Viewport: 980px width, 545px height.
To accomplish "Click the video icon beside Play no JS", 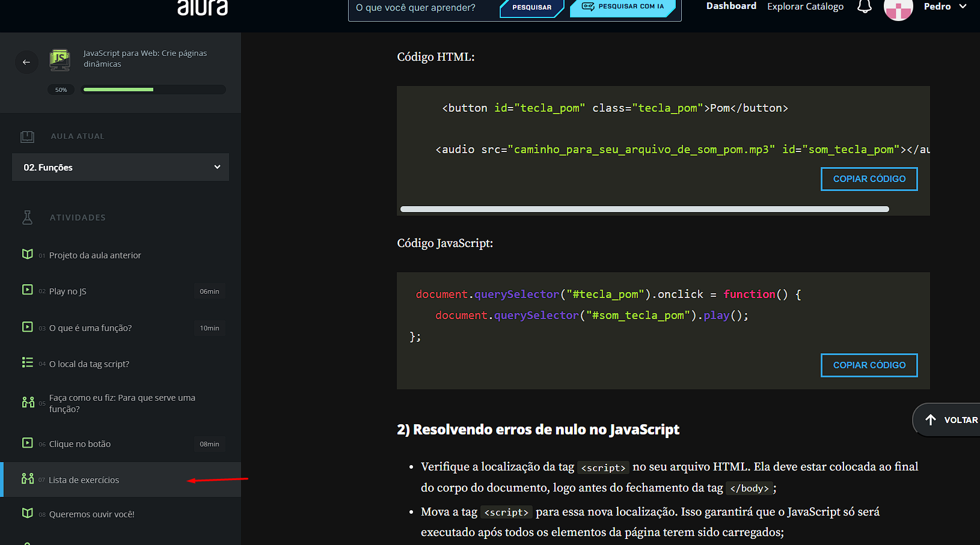I will pos(28,290).
